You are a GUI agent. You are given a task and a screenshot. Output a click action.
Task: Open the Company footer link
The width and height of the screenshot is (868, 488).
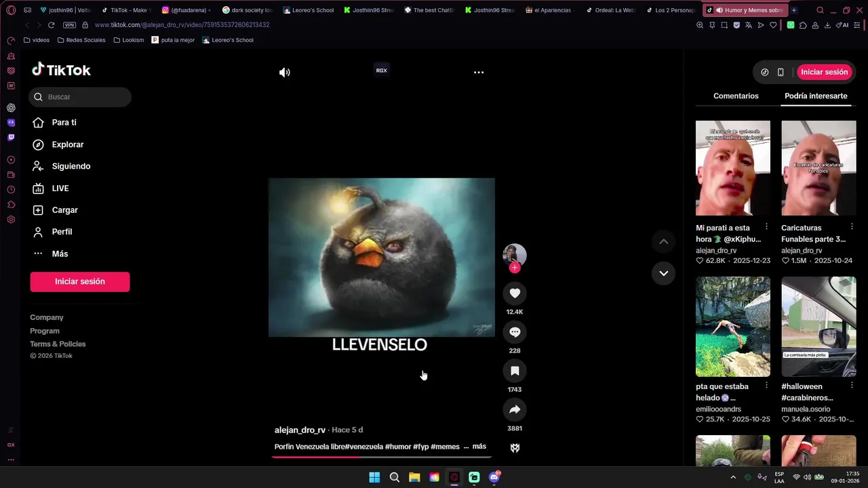(47, 318)
